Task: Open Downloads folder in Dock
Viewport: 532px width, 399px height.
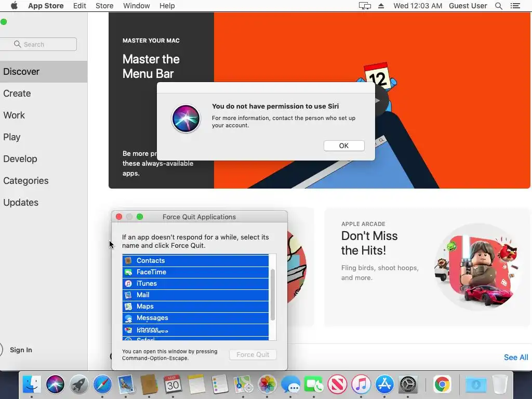Action: coord(476,384)
